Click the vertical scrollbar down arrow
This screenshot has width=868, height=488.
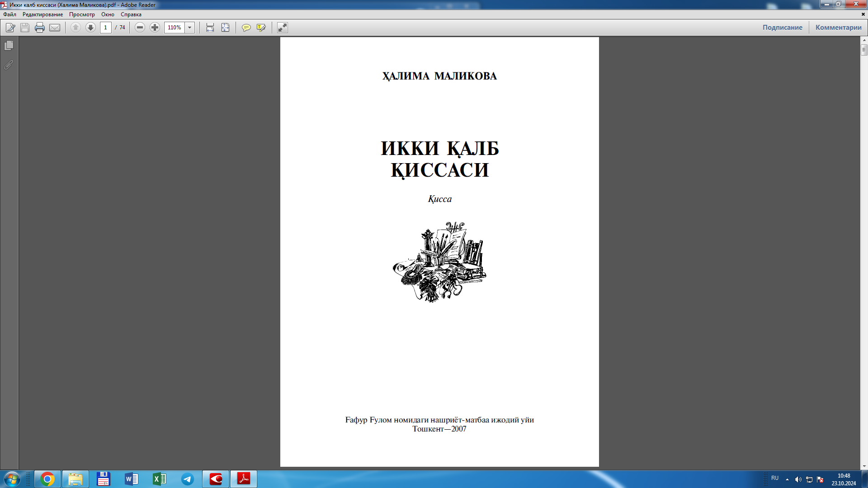864,466
